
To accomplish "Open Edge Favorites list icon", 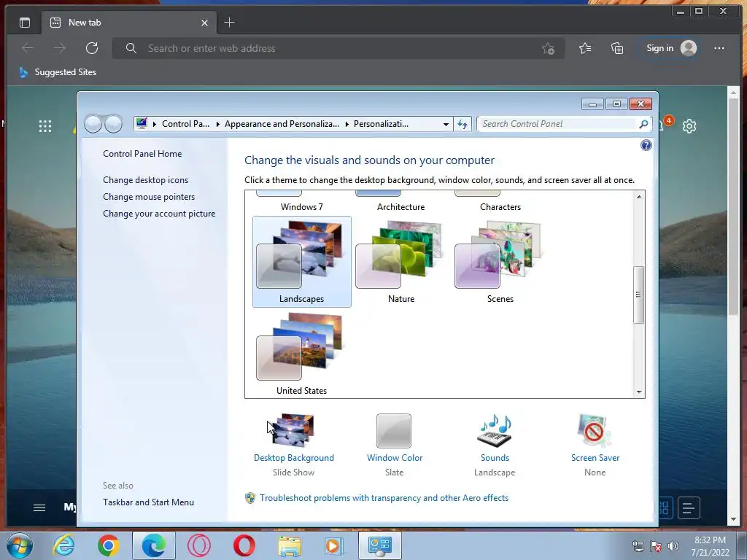I will [x=585, y=48].
